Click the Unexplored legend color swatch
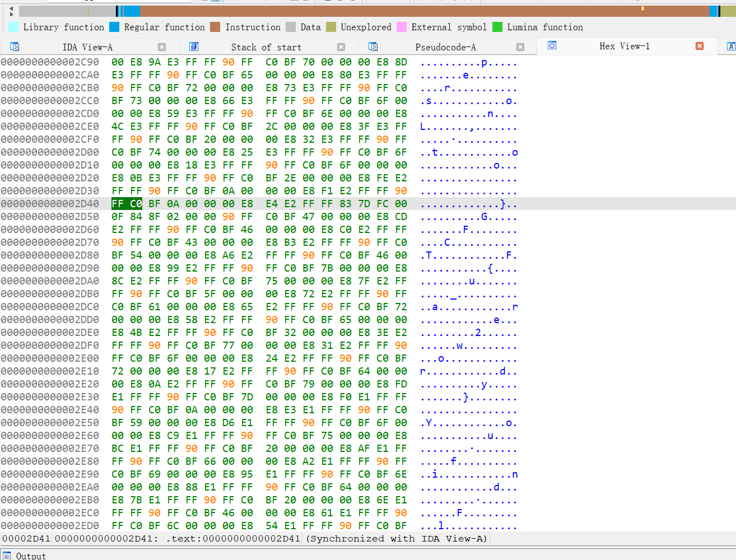Viewport: 736px width, 560px height. coord(331,27)
